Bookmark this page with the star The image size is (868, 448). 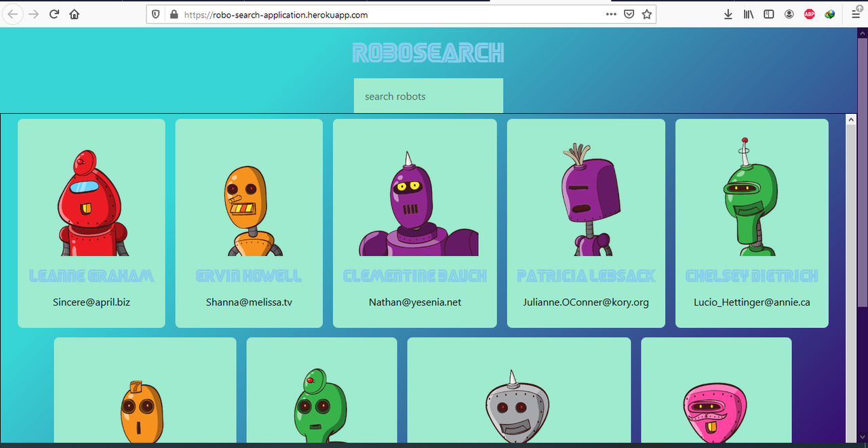point(646,14)
